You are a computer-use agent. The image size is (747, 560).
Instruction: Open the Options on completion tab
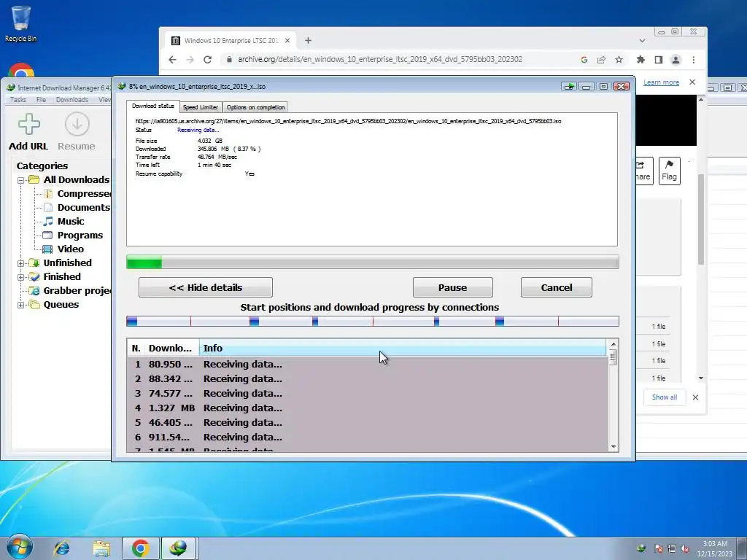(x=255, y=107)
